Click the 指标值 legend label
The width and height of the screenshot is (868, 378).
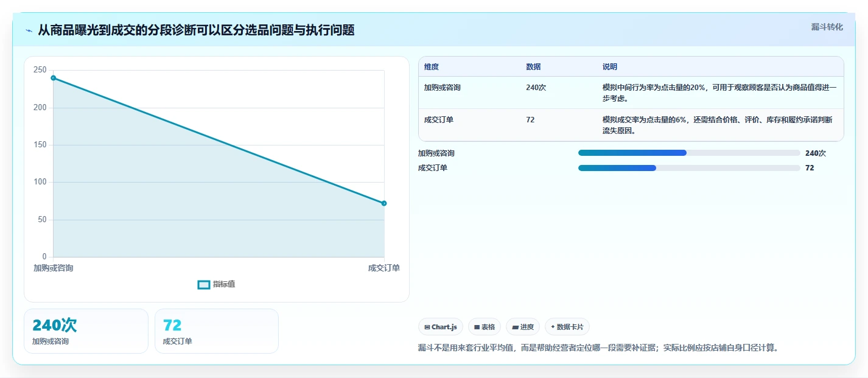click(224, 284)
